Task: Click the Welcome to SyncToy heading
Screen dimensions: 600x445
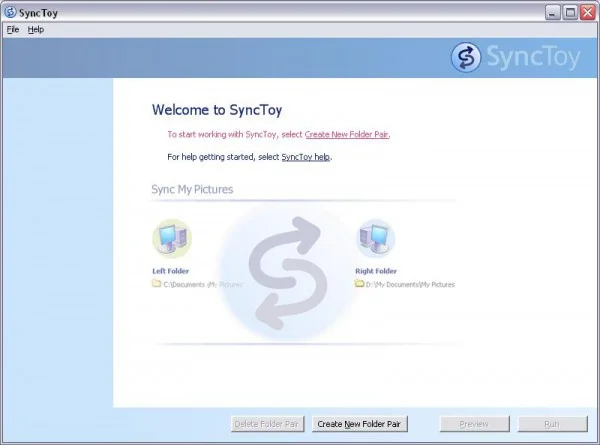Action: [x=217, y=110]
